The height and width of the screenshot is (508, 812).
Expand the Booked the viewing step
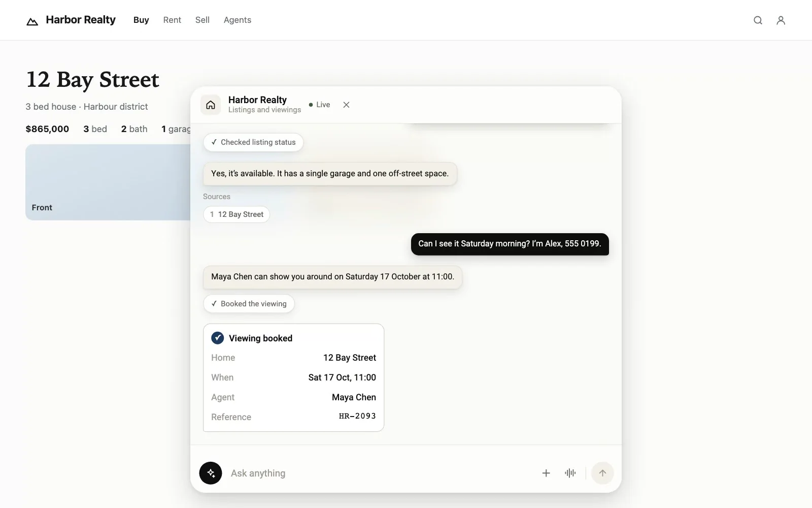coord(249,304)
